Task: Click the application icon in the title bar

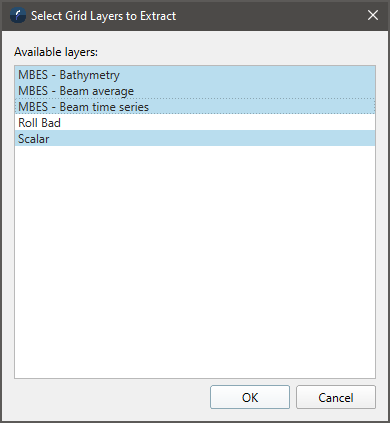Action: tap(18, 16)
